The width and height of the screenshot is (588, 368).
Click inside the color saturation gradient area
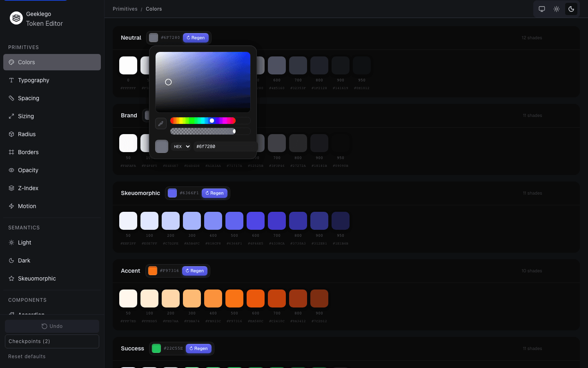tap(203, 82)
